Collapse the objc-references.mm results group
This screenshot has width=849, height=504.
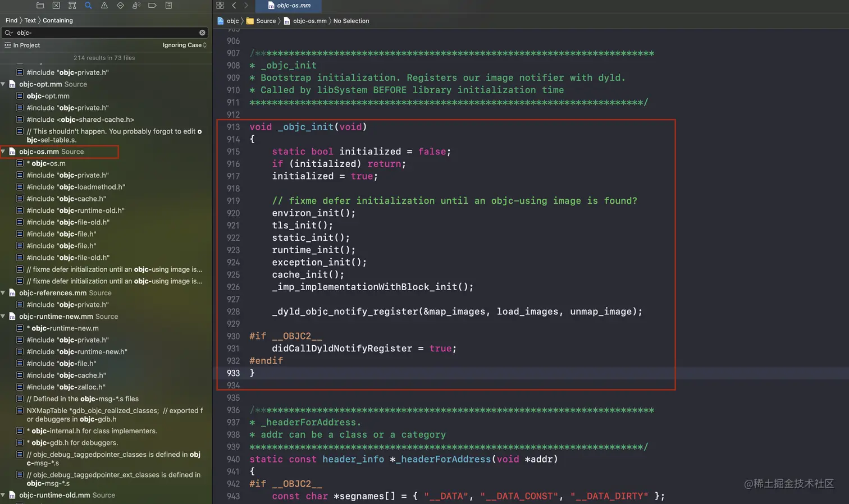click(3, 293)
